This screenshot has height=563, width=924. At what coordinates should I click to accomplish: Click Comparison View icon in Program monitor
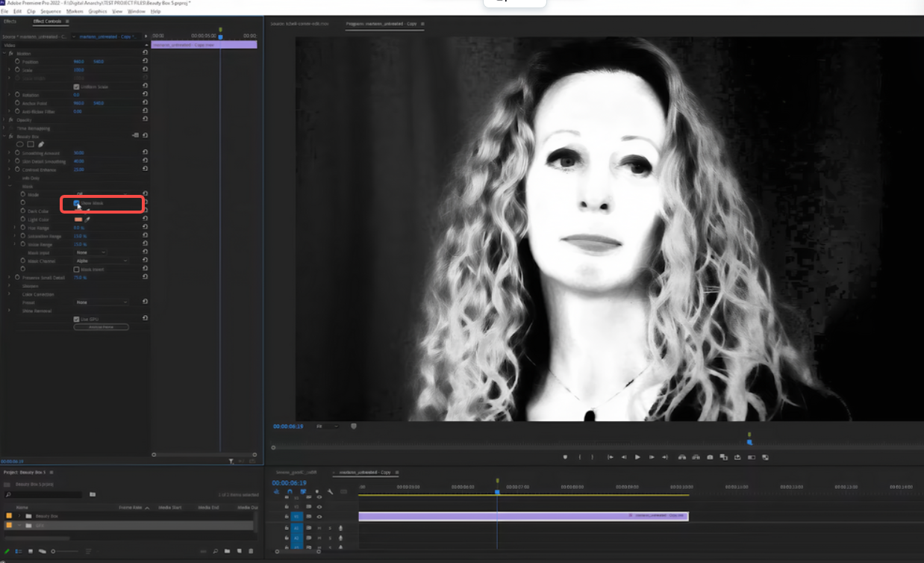click(x=724, y=457)
